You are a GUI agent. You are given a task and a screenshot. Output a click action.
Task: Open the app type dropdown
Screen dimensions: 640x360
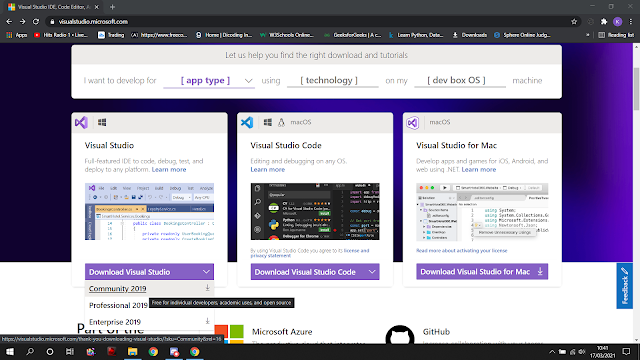coord(209,80)
